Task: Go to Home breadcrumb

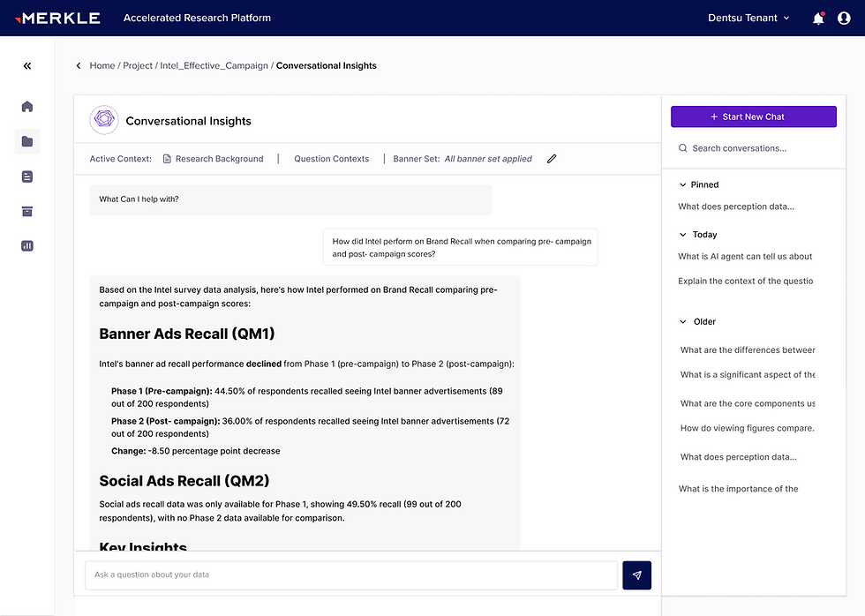Action: pos(102,65)
